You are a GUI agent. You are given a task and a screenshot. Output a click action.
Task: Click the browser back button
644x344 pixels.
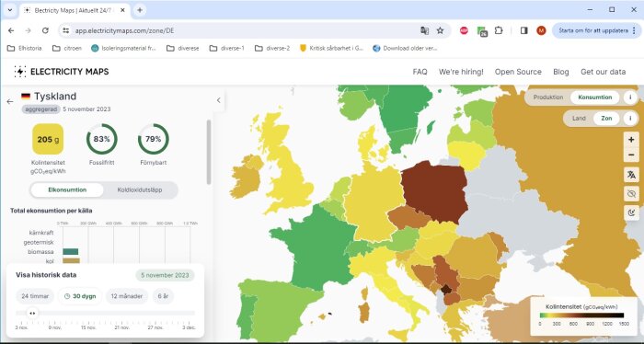[x=11, y=30]
